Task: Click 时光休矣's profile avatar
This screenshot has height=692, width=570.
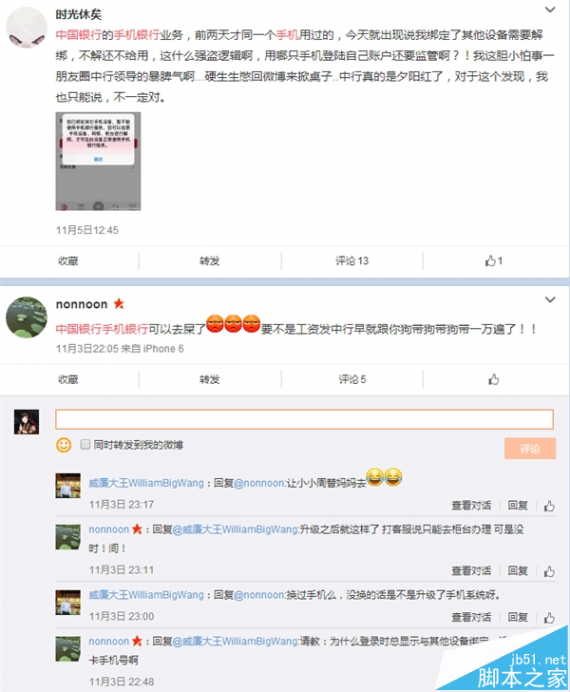Action: 26,27
